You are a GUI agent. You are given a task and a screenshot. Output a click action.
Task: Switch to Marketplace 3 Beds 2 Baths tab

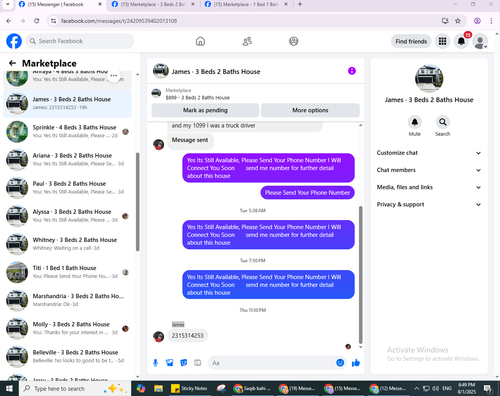[153, 4]
